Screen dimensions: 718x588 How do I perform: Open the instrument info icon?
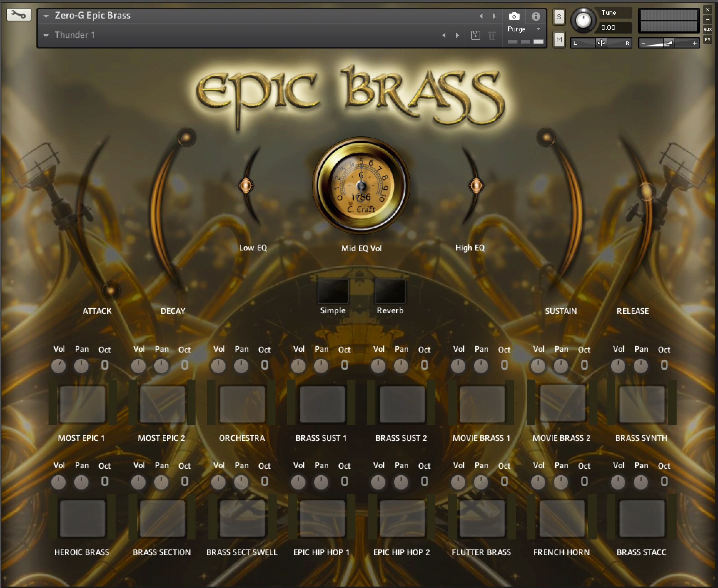tap(536, 16)
